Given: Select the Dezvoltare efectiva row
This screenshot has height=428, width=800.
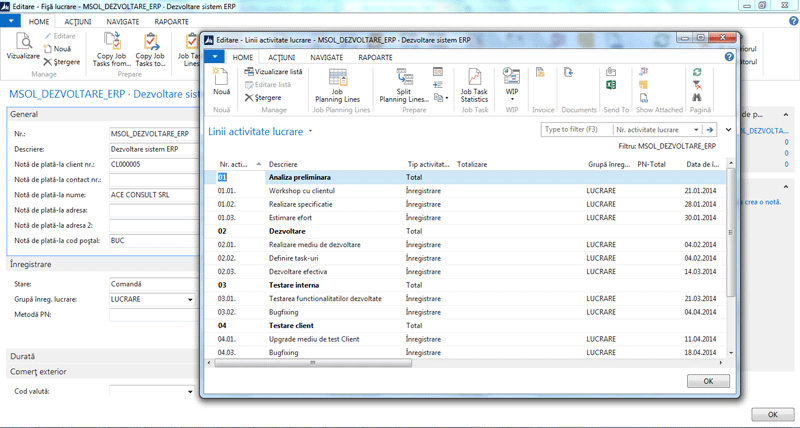Looking at the screenshot, I should click(464, 271).
